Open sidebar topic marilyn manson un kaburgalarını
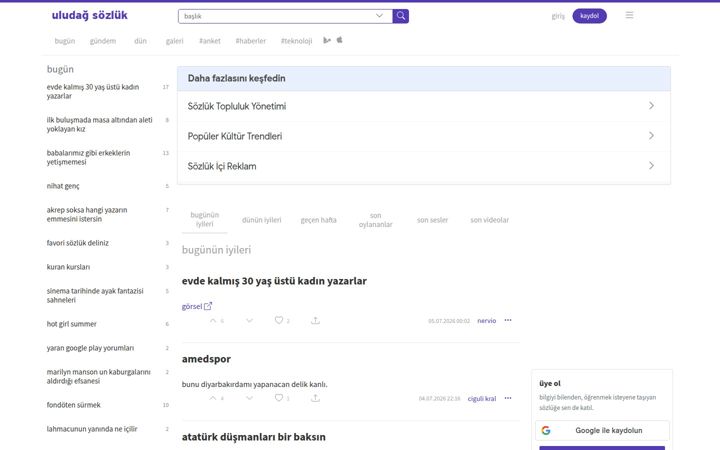The width and height of the screenshot is (720, 450). [99, 376]
